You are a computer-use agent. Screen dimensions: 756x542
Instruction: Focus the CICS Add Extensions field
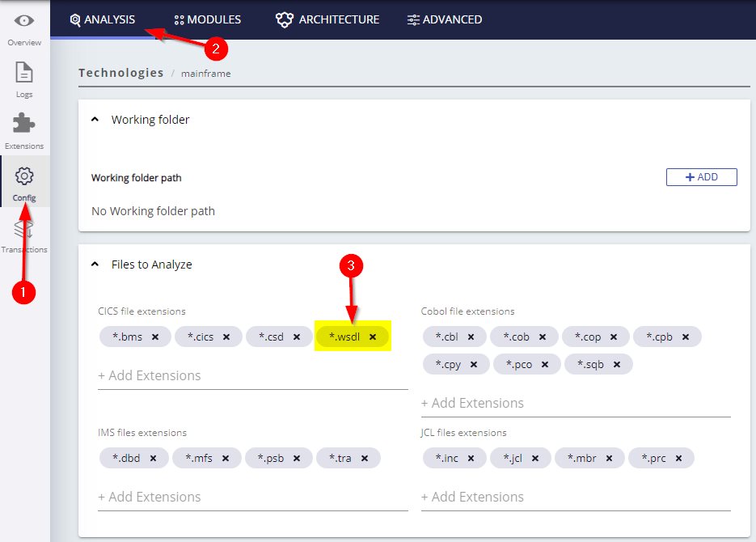[x=252, y=375]
